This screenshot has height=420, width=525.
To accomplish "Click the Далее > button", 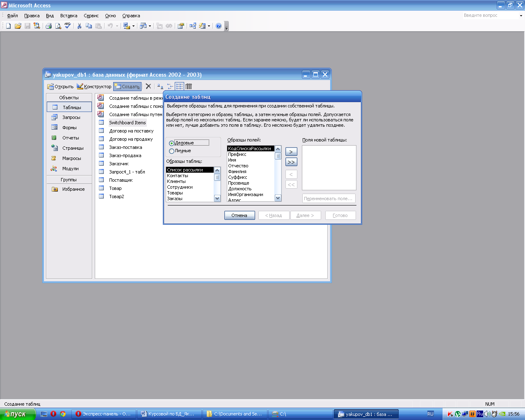I will tap(305, 215).
